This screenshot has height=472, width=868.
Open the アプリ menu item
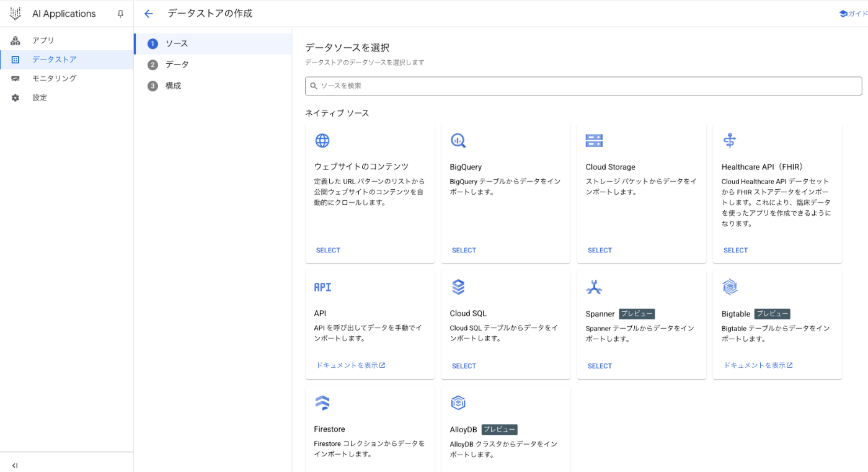[67, 40]
